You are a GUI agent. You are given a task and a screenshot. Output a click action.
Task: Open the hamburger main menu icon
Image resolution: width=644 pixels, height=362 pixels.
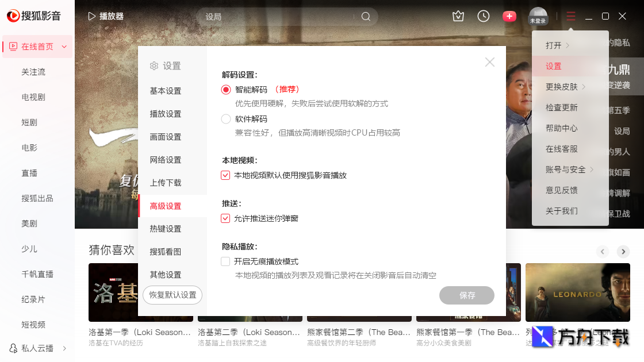(x=570, y=16)
